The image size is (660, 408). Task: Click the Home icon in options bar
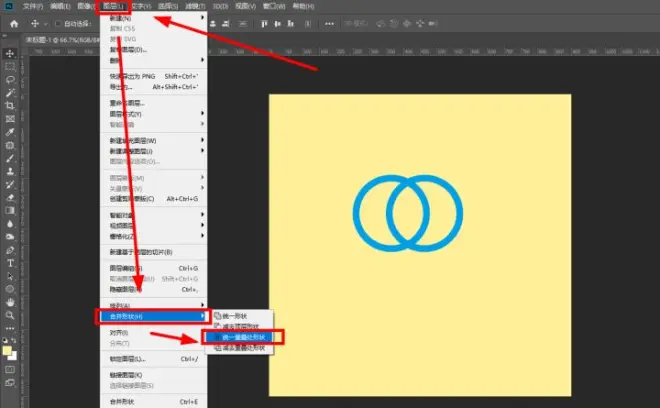coord(14,24)
